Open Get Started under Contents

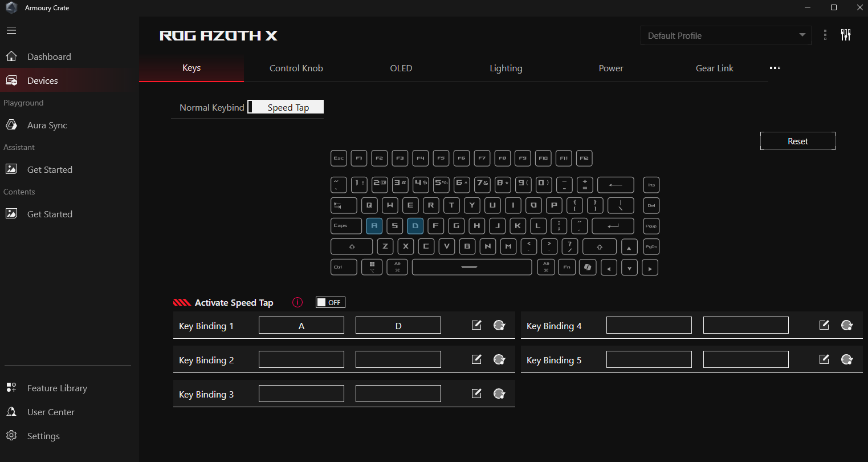(x=68, y=214)
